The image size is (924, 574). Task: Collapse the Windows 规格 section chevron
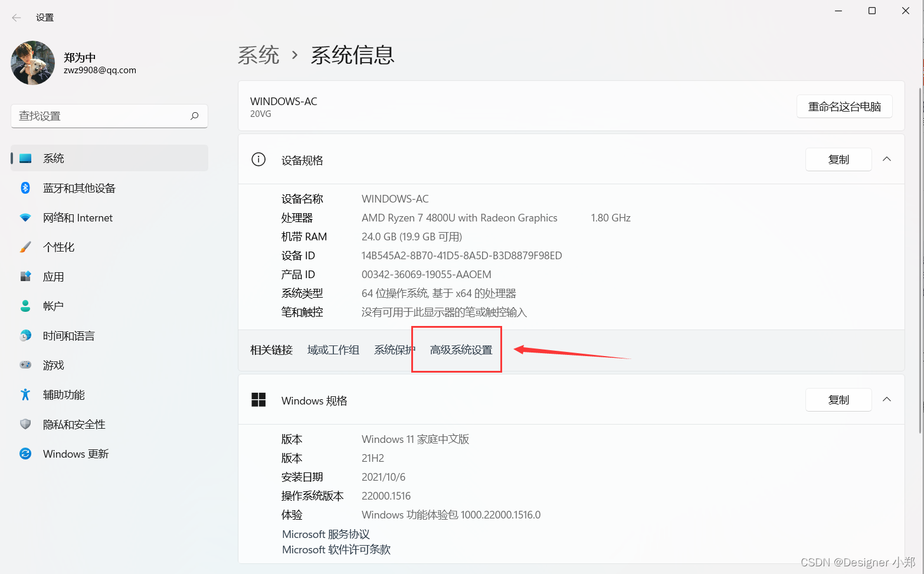click(x=887, y=399)
